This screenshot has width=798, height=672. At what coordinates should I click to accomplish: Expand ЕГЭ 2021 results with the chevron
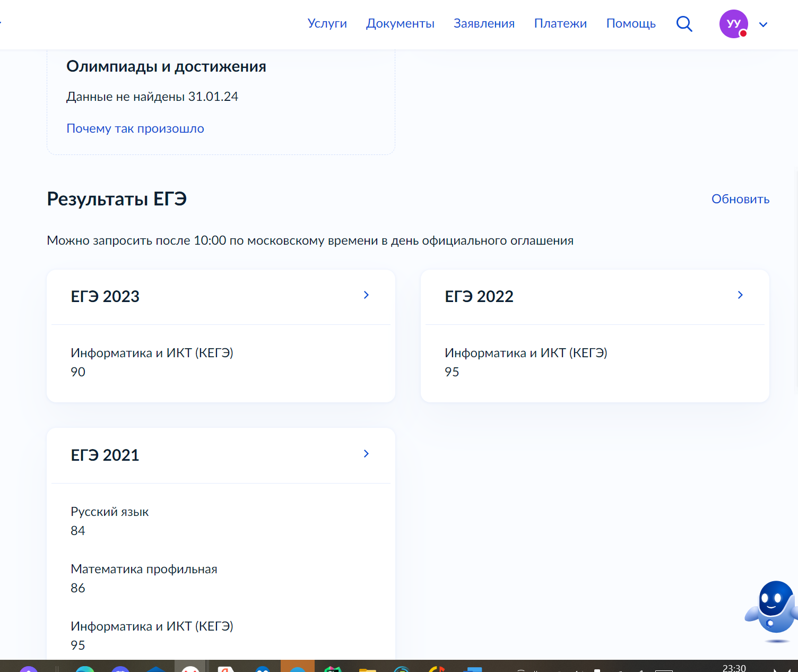[x=366, y=454]
